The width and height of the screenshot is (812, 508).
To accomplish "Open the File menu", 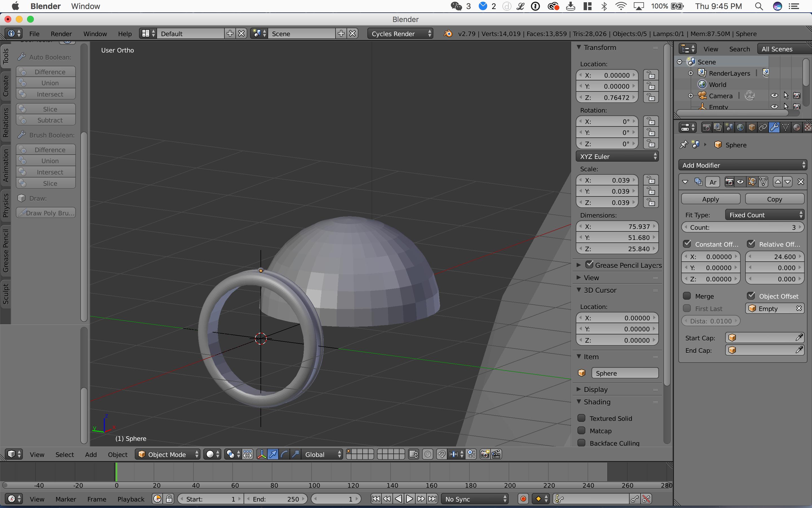I will tap(34, 34).
